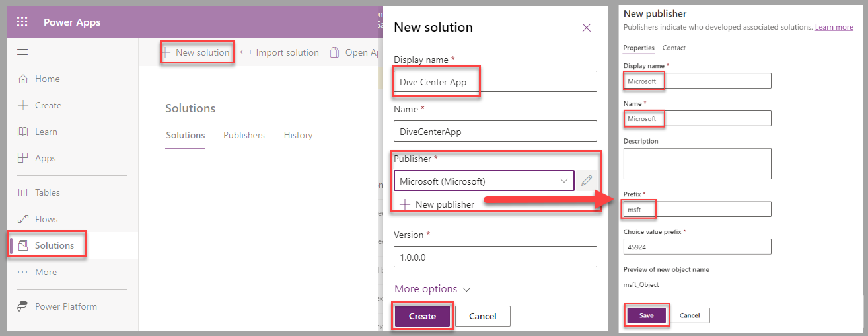The image size is (868, 336).
Task: Expand More options section
Action: coord(433,289)
